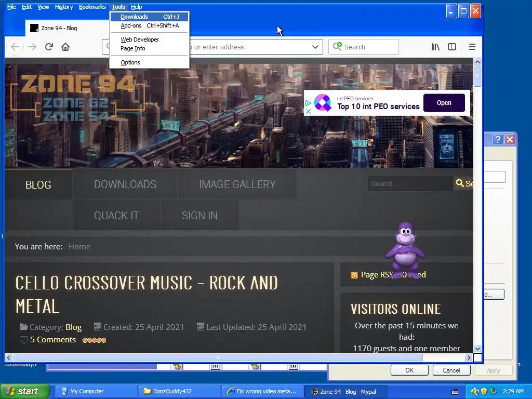Click the BonziBuddy purple gorilla character
The image size is (532, 399).
click(405, 250)
